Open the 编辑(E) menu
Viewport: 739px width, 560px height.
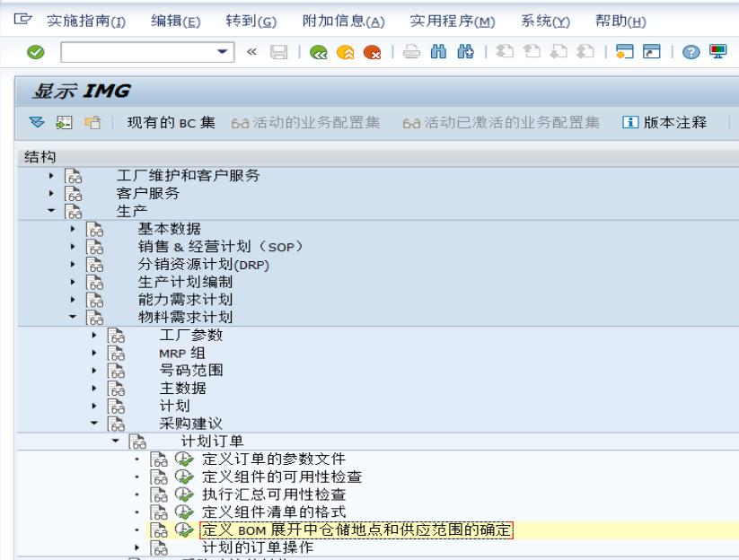(x=175, y=22)
